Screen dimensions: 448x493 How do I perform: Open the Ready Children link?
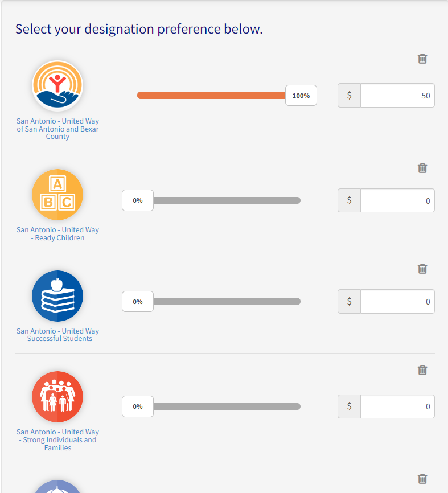(x=57, y=234)
